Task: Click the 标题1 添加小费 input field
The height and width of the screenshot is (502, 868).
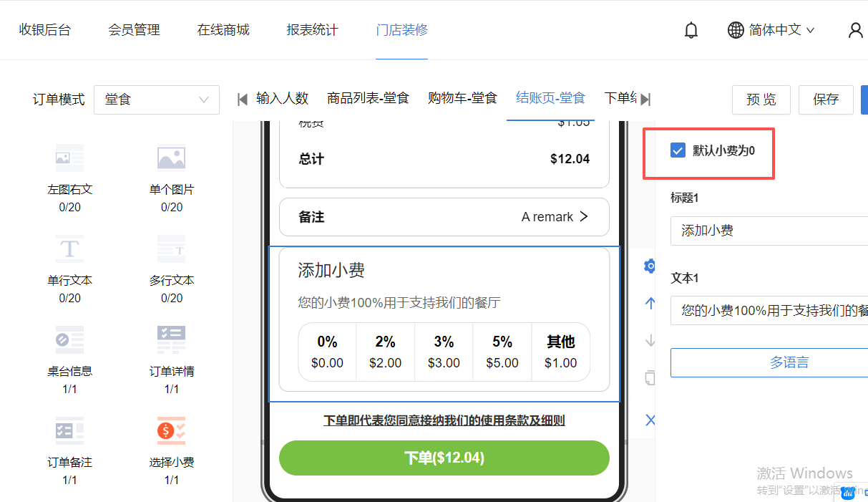Action: (x=769, y=231)
